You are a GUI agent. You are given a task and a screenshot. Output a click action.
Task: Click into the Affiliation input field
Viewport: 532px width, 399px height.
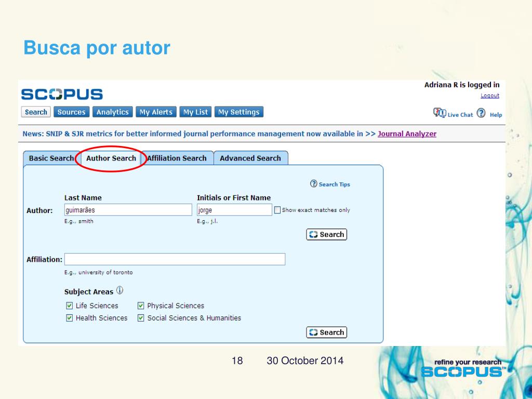click(175, 259)
